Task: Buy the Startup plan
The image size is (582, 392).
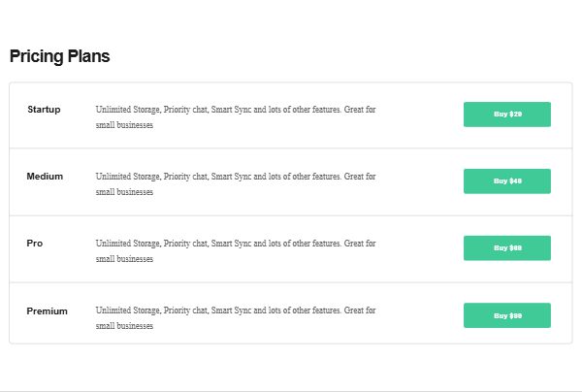Action: (x=507, y=114)
